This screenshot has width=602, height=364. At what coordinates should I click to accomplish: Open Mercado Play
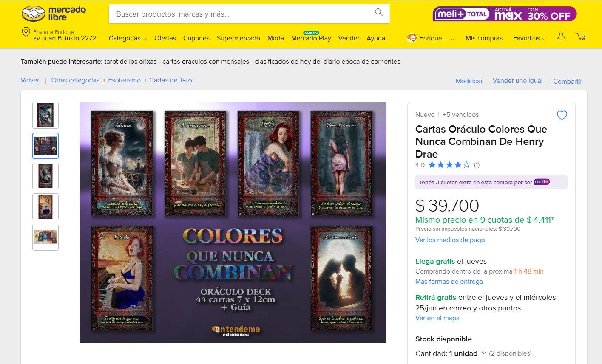tap(311, 38)
